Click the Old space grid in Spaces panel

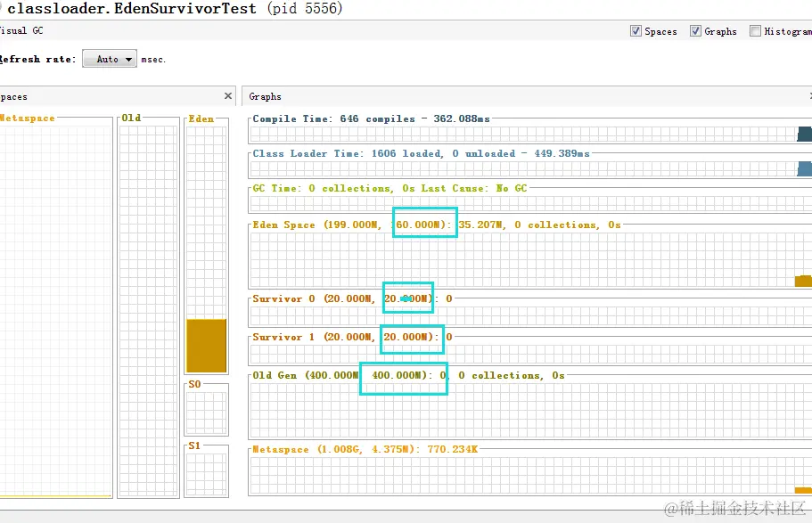click(x=148, y=311)
